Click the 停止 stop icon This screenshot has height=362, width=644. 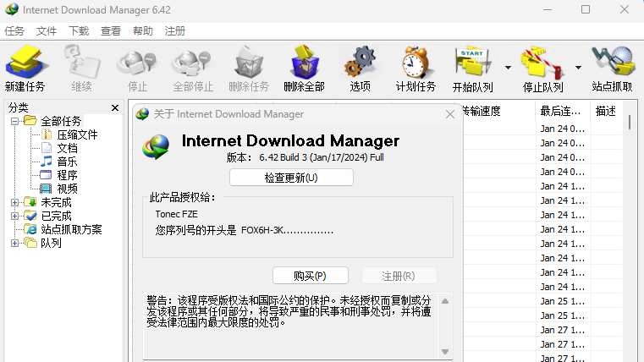pyautogui.click(x=137, y=63)
